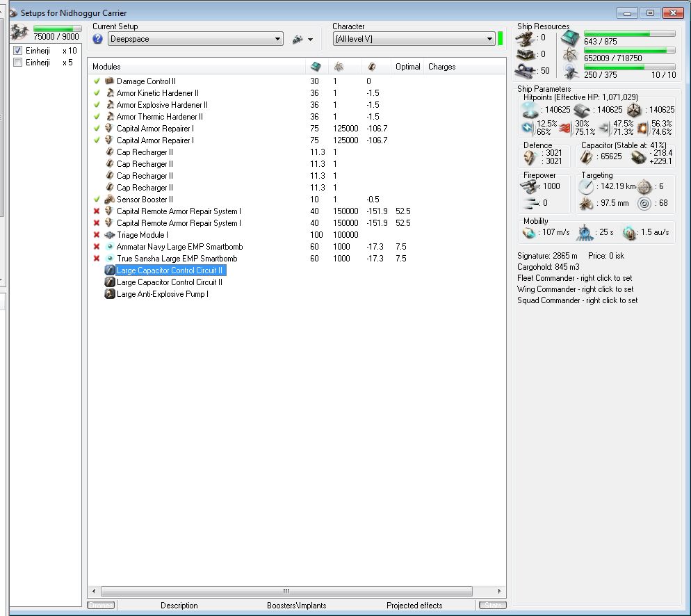The height and width of the screenshot is (616, 691).
Task: Toggle the green check on Damage Control II
Action: (97, 81)
